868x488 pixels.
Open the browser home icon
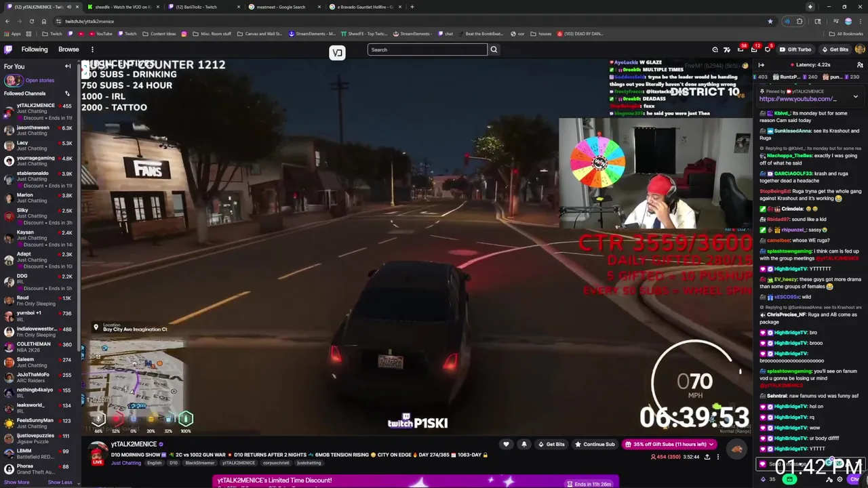point(43,21)
